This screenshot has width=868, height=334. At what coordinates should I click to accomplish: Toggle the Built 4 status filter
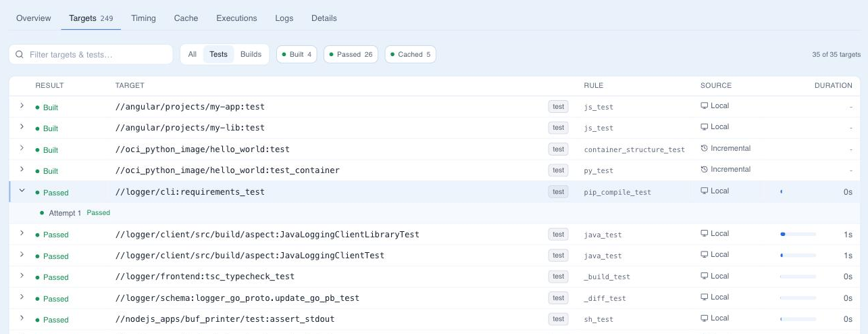point(297,54)
